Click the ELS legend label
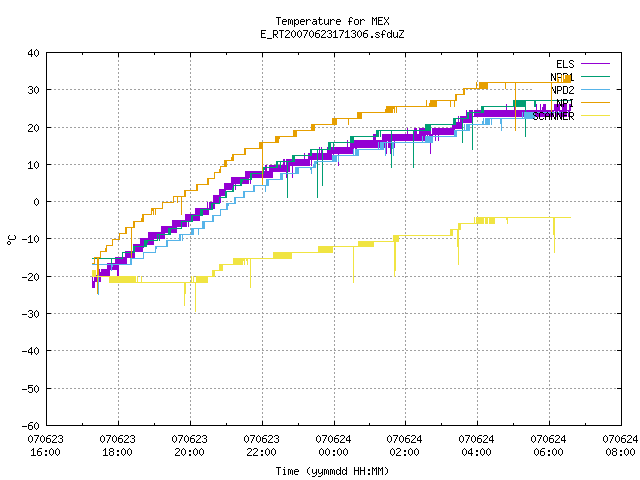Image resolution: width=640 pixels, height=480 pixels. point(565,64)
